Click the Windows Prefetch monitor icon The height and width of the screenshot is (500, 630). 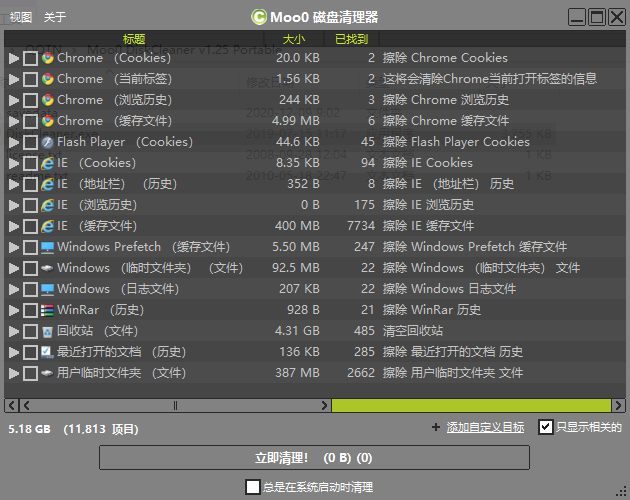pos(47,247)
